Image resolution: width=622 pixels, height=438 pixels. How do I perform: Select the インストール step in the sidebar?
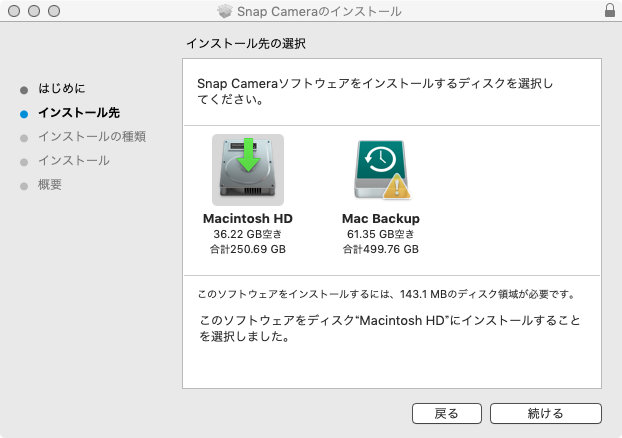coord(74,161)
